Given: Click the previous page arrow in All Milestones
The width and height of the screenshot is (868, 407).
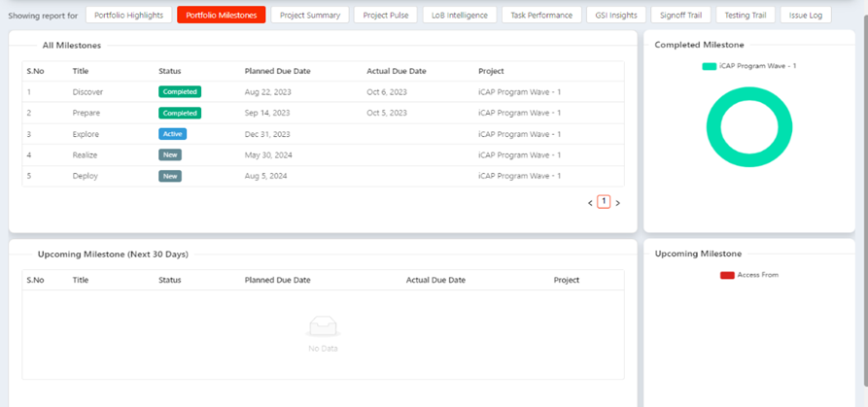Looking at the screenshot, I should [590, 203].
